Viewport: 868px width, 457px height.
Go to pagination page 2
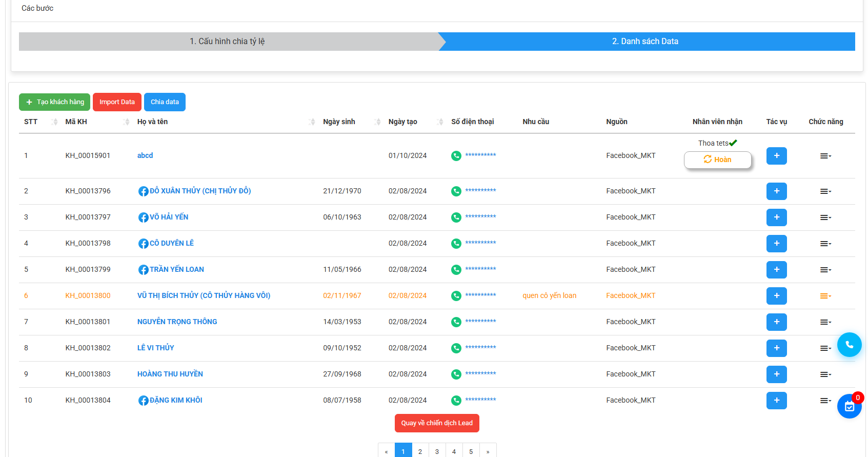[x=420, y=451]
